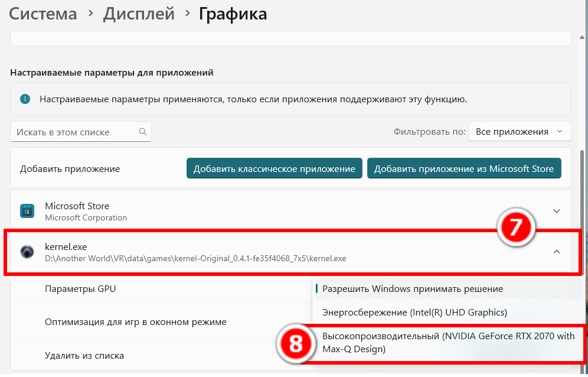Click 'Добавить приложение из Microsoft Store' button

[x=464, y=168]
